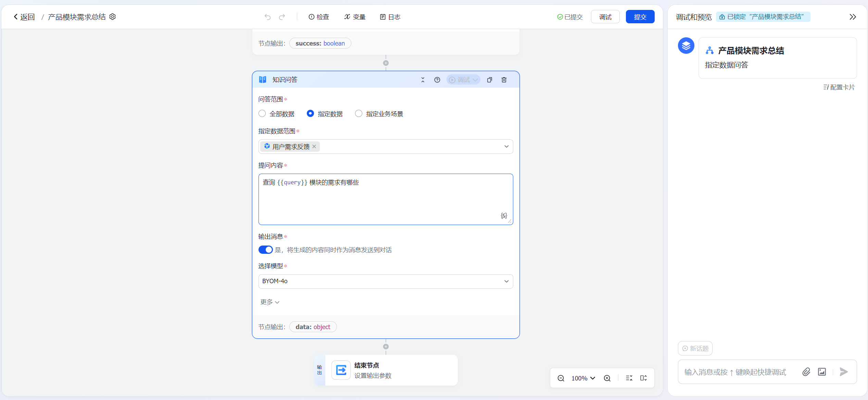
Task: Open the 选择模型 BYOM-4o dropdown
Action: pyautogui.click(x=386, y=281)
